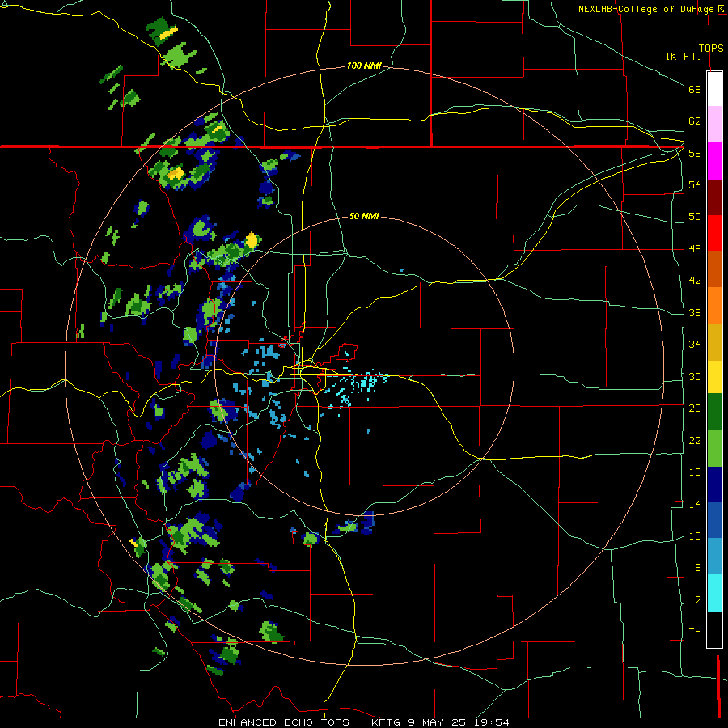Pick the cyan swatch at the legend's bottom
This screenshot has height=728, width=728.
(714, 593)
